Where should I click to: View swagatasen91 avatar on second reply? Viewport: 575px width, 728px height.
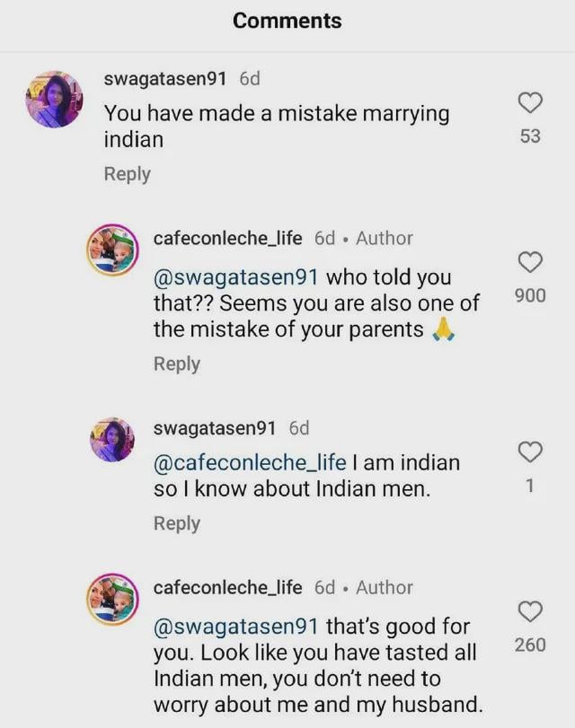click(x=112, y=440)
